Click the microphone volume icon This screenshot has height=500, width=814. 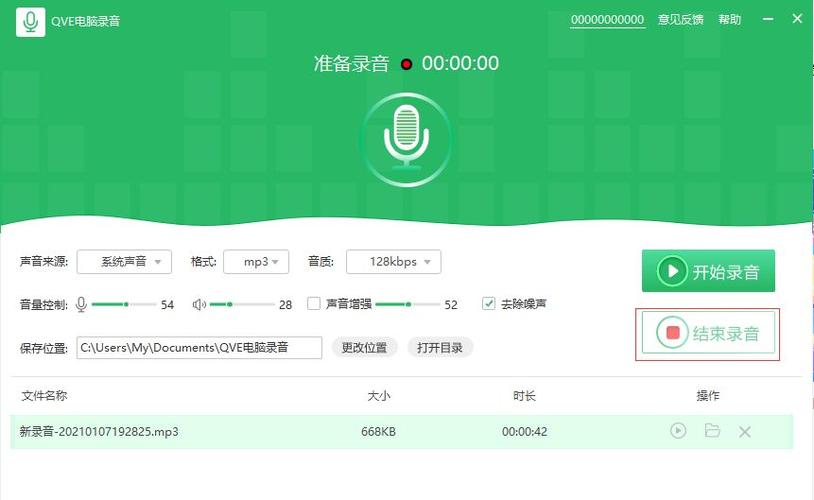(81, 304)
